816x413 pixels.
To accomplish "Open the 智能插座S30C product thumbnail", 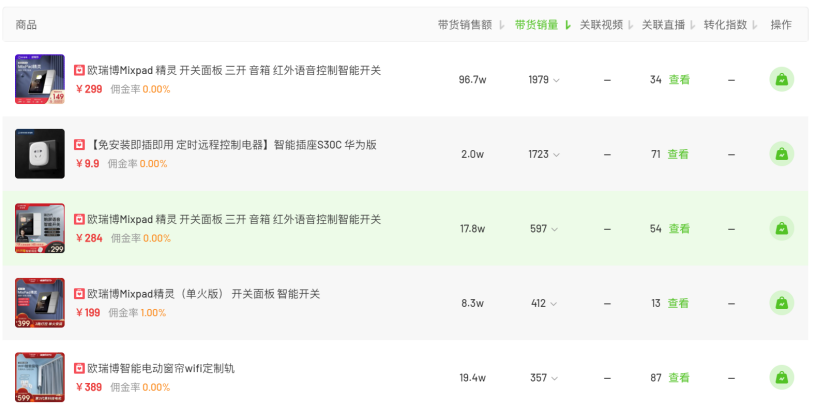I will tap(40, 154).
